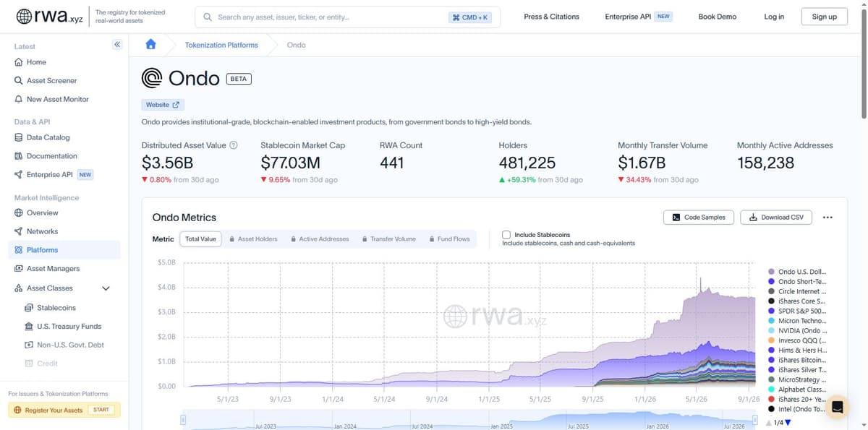Click the Ondo logo beside title
This screenshot has height=430, width=868.
[152, 78]
